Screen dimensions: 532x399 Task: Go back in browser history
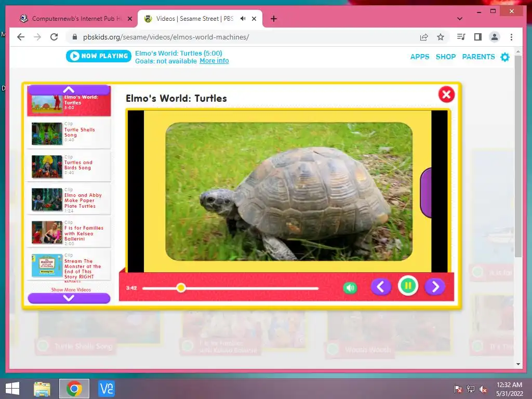point(21,37)
